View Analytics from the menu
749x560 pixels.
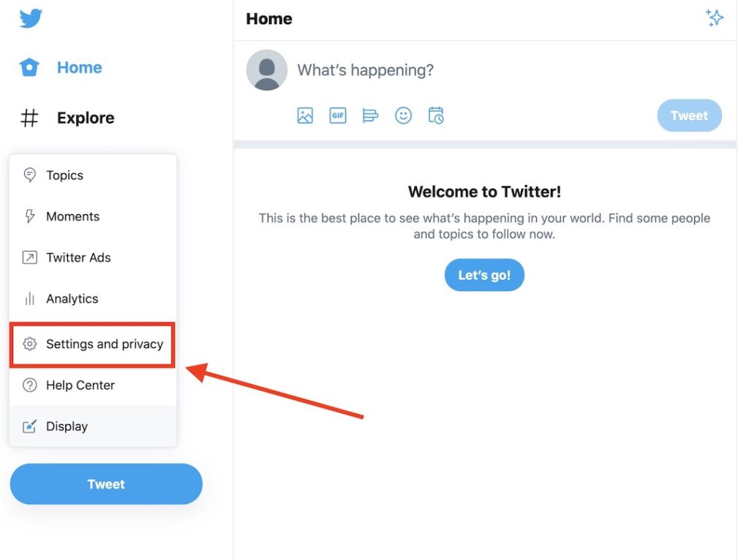[x=72, y=298]
